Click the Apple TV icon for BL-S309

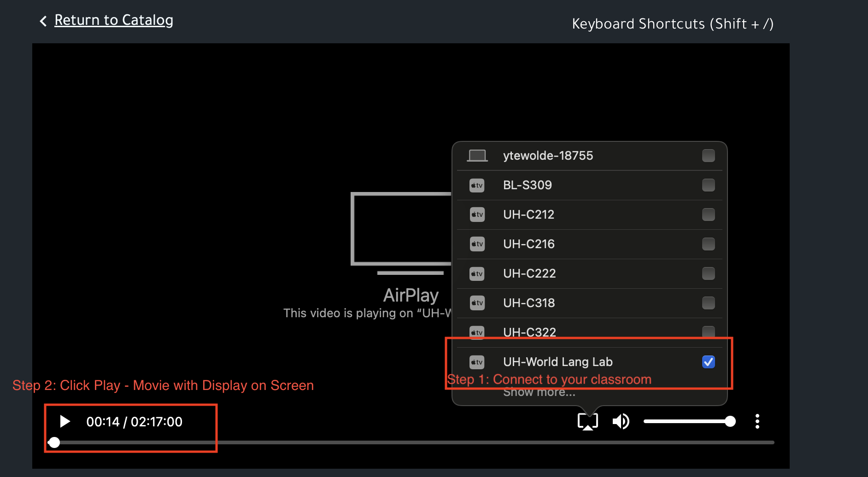click(477, 185)
